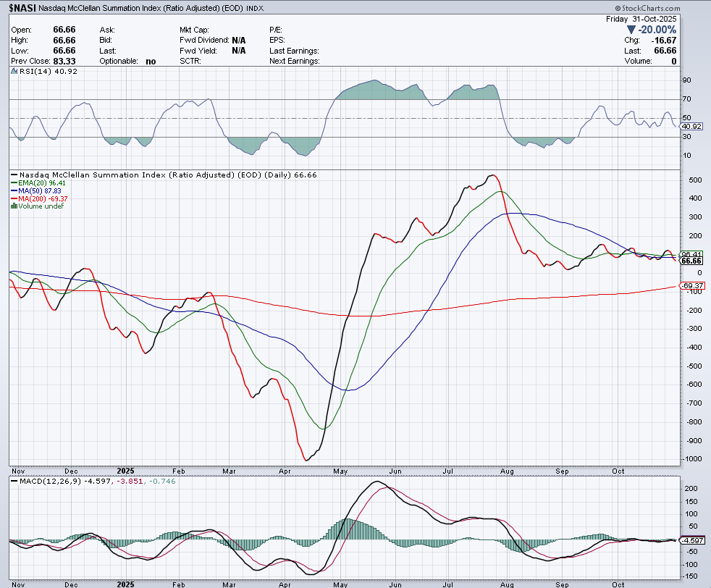Screen dimensions: 711x588
Task: Click the MA(200) -69.37 legend text
Action: 43,198
